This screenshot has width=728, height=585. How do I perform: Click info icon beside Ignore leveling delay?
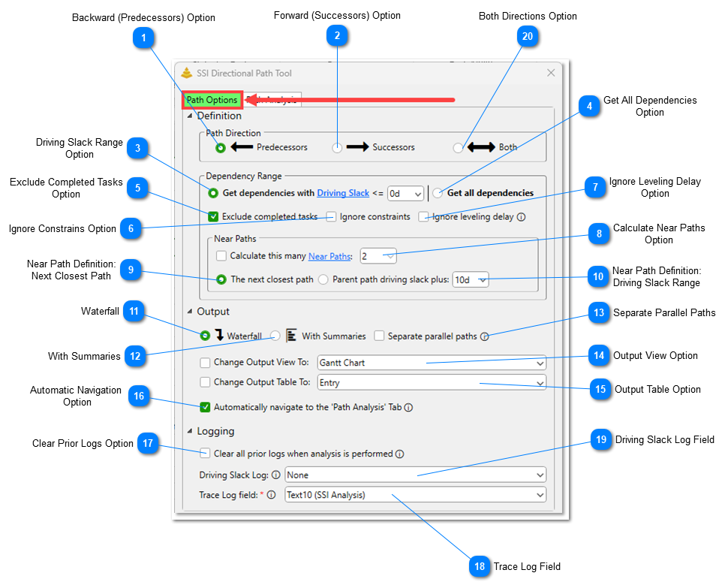(x=521, y=217)
